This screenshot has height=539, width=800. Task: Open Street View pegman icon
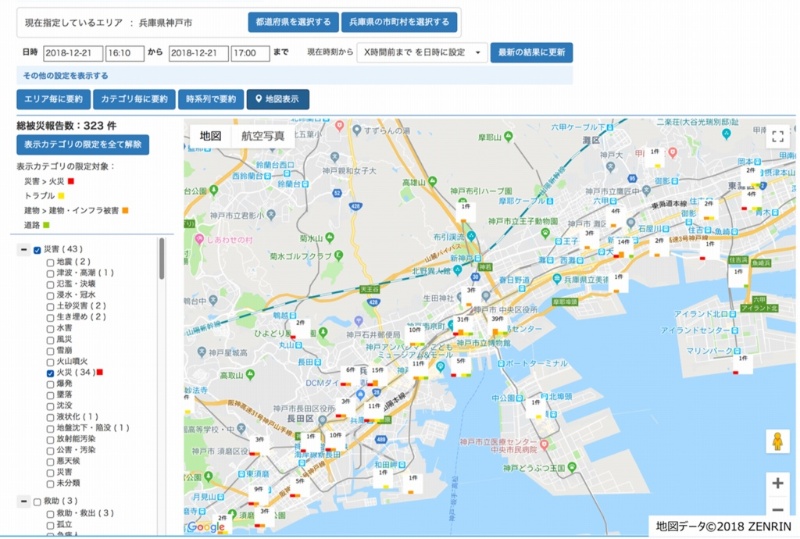click(x=777, y=442)
